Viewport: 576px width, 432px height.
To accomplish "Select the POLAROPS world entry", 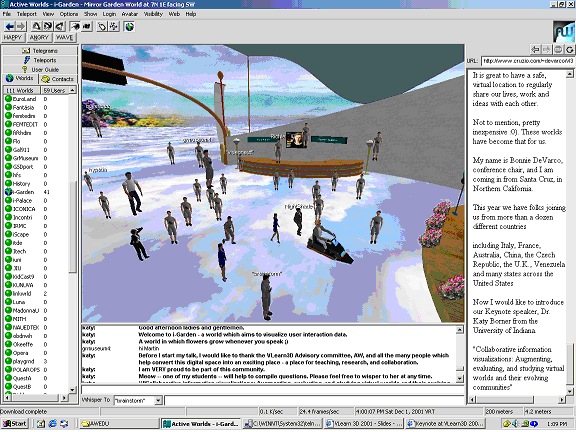I will point(36,370).
